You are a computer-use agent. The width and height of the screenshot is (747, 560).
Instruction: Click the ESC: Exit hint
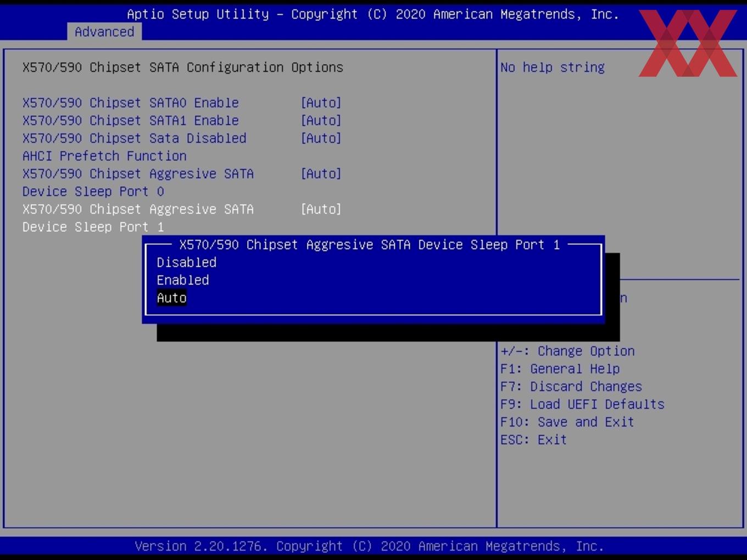click(533, 440)
